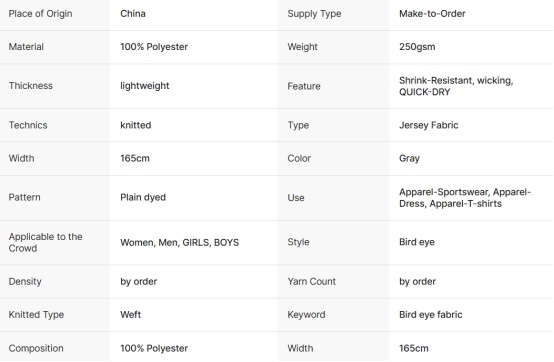Screen dimensions: 554x362
Task: Click the Weft knitted type value
Action: click(130, 314)
